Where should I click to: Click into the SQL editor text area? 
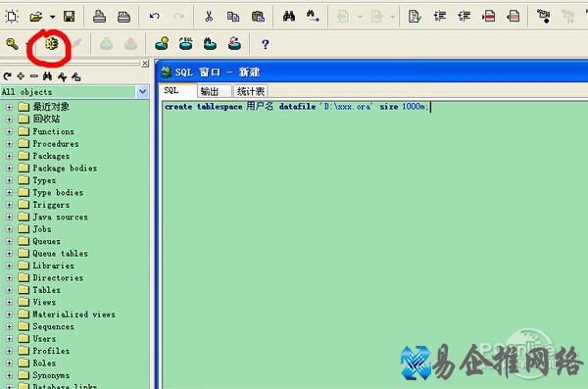375,244
